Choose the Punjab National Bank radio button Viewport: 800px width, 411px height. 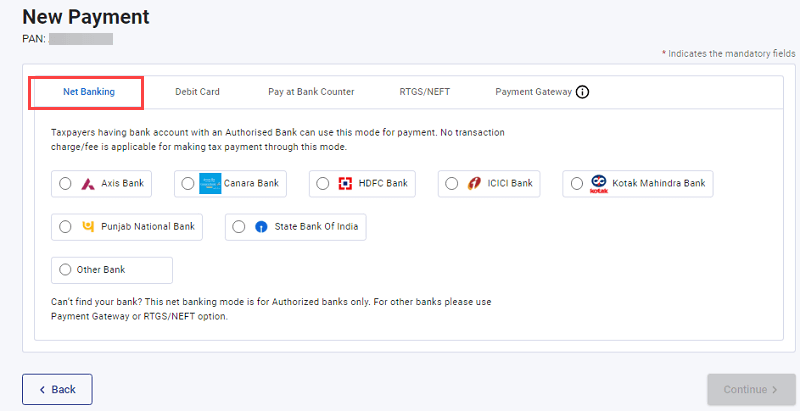[65, 226]
